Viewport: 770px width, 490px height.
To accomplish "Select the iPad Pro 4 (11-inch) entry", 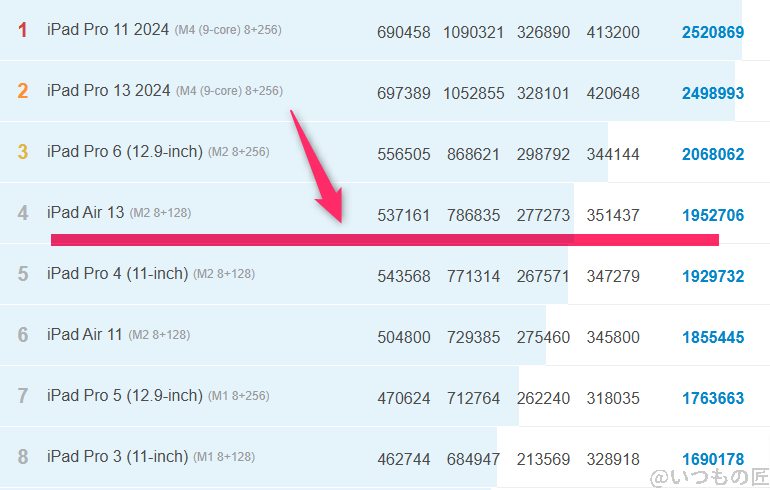I will (117, 273).
